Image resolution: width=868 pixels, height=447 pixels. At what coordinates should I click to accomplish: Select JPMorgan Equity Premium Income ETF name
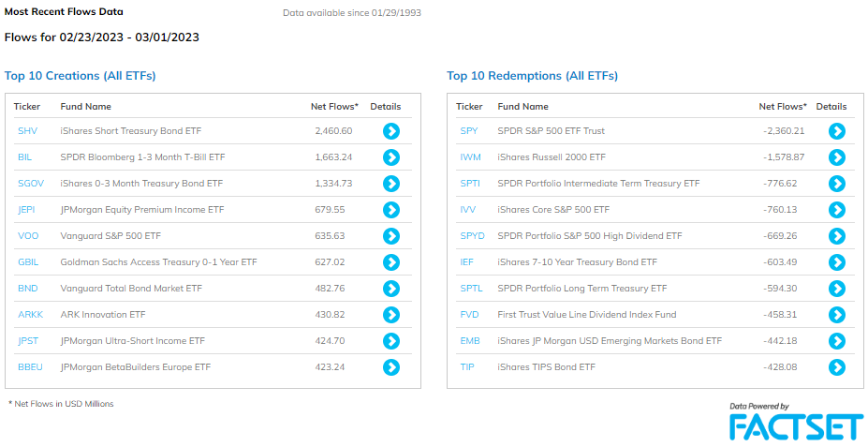point(142,210)
